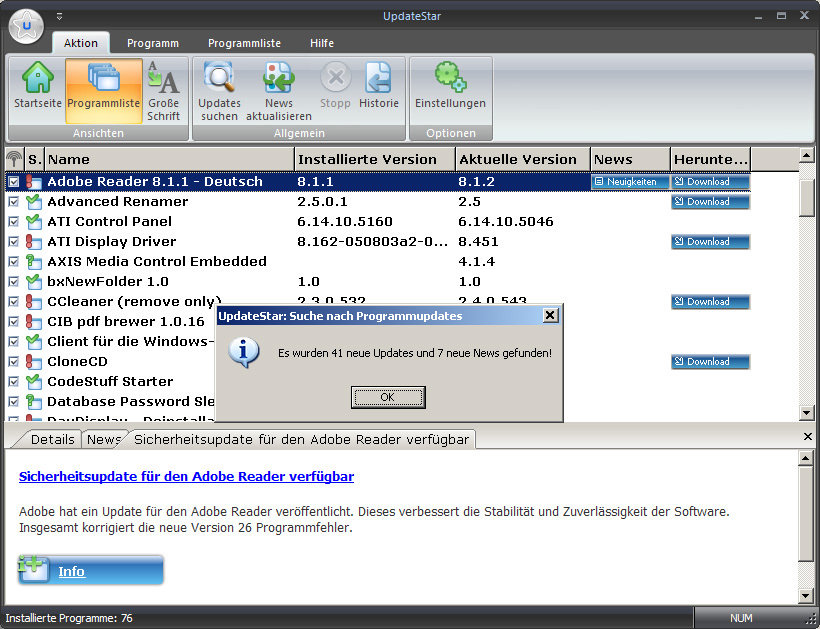Open the quick access toolbar dropdown arrow

pyautogui.click(x=59, y=17)
